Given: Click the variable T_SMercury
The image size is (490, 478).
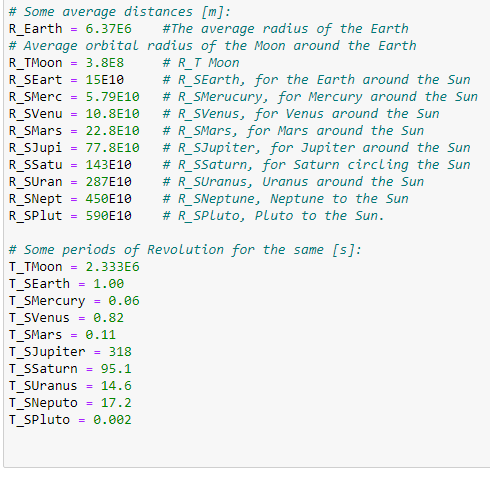Looking at the screenshot, I should (x=47, y=301).
